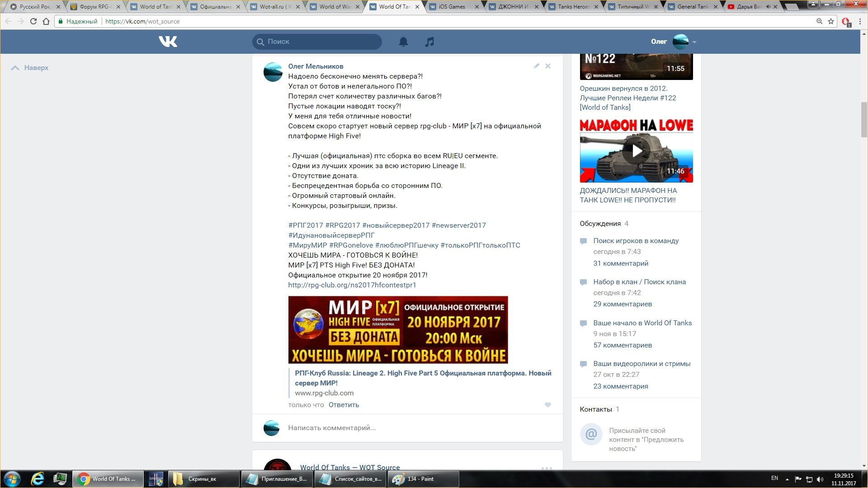Open discussion Набор в клан / Поиск клана

639,282
